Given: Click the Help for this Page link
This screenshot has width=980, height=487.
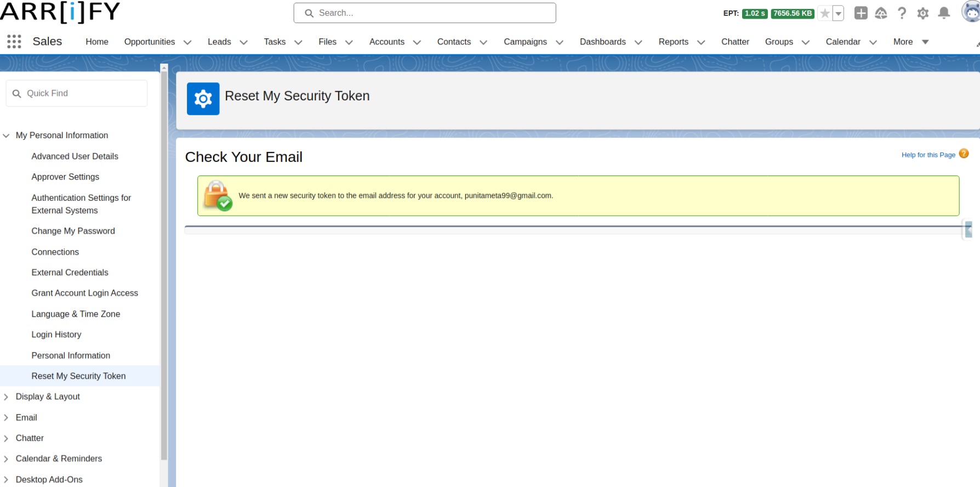Looking at the screenshot, I should [x=928, y=155].
